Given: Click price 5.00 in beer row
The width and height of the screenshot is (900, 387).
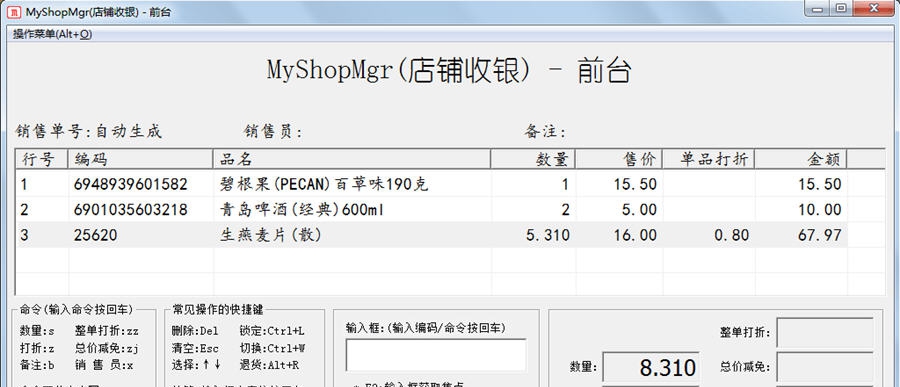Looking at the screenshot, I should (639, 210).
